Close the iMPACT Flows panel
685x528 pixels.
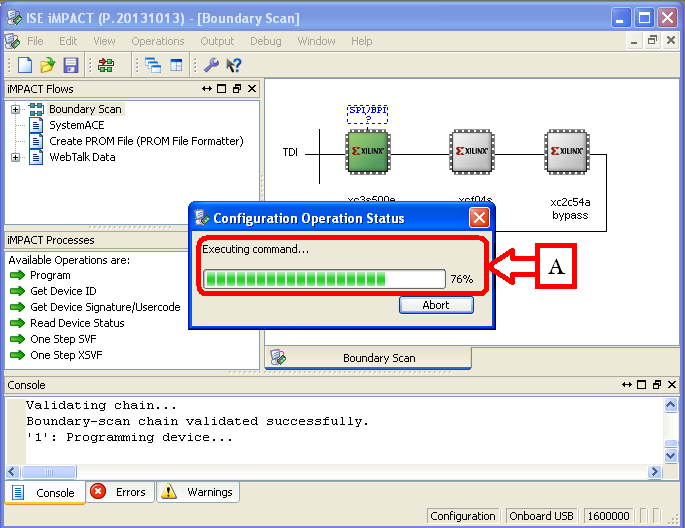click(x=252, y=89)
